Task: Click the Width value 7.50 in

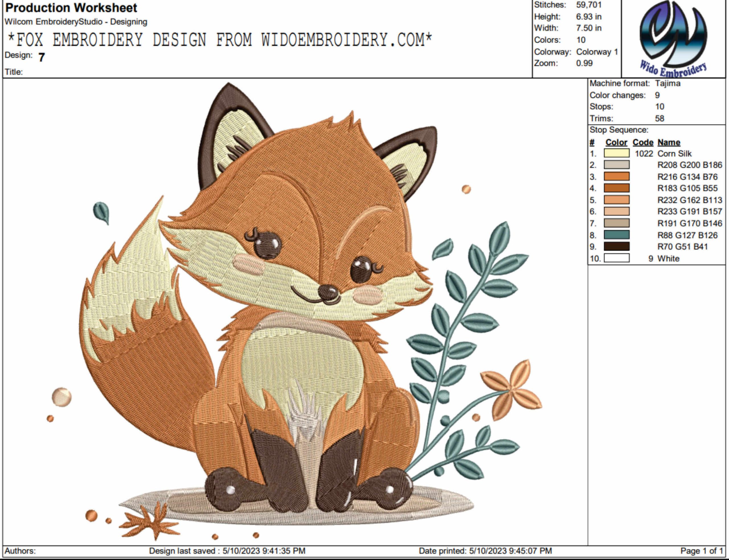Action: (589, 28)
